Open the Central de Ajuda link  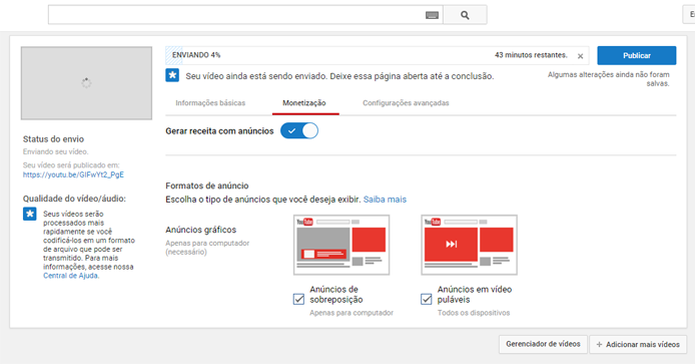pyautogui.click(x=71, y=276)
